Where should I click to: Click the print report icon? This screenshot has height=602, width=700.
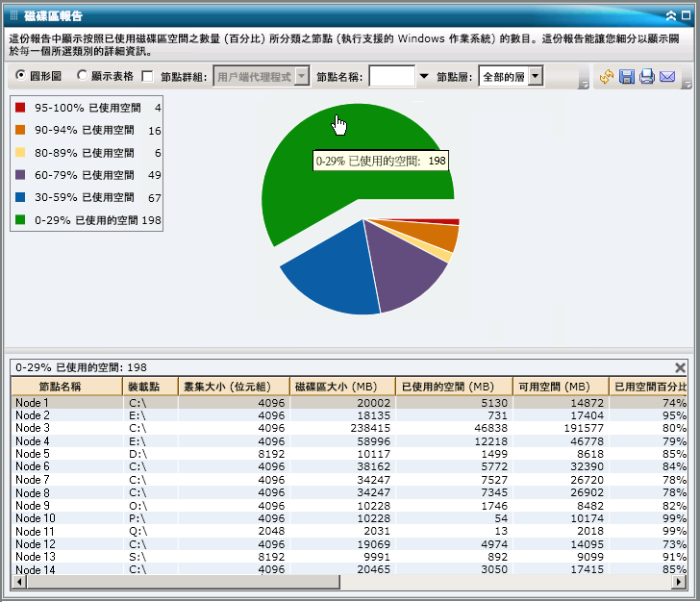(647, 77)
